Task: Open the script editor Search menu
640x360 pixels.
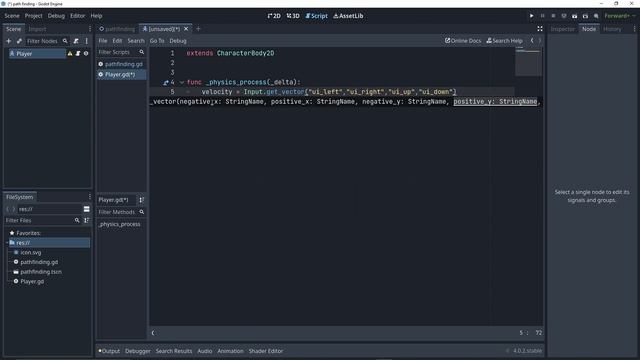Action: click(136, 41)
